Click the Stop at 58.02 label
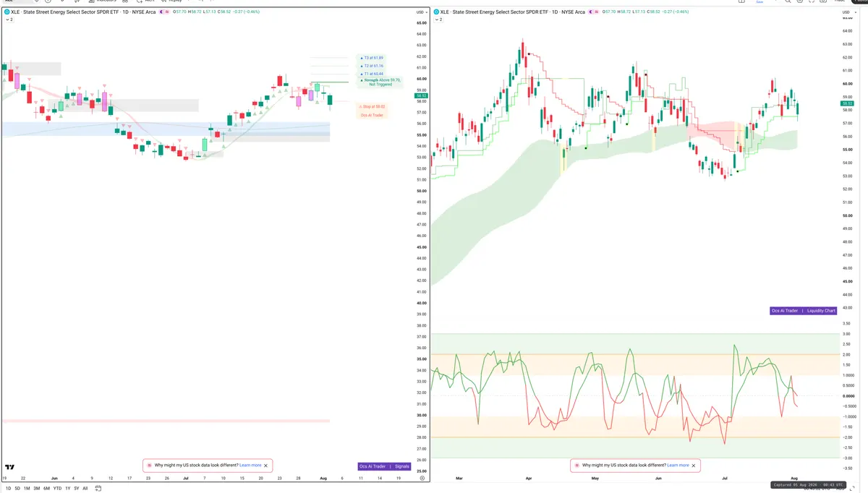Screen dimensions: 868x493 [373, 106]
